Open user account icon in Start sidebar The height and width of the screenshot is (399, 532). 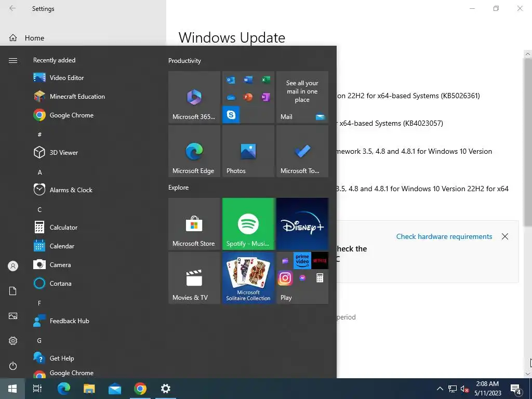click(x=13, y=266)
